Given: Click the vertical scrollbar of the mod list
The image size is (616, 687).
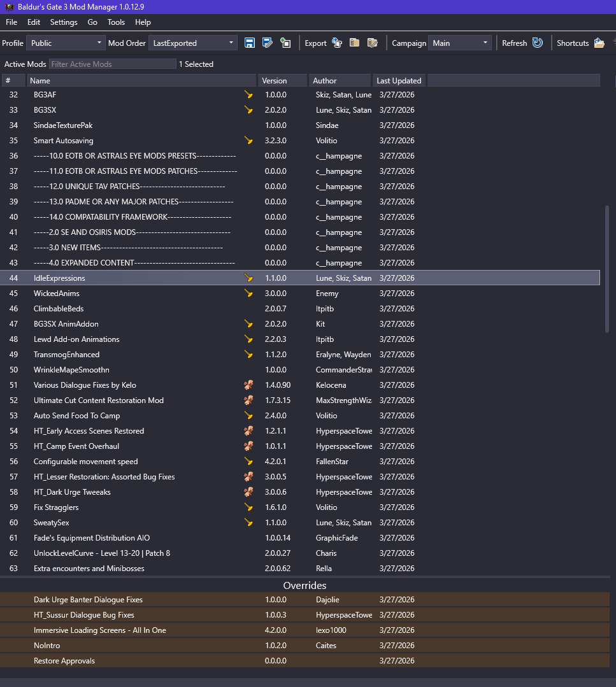Looking at the screenshot, I should pyautogui.click(x=607, y=269).
